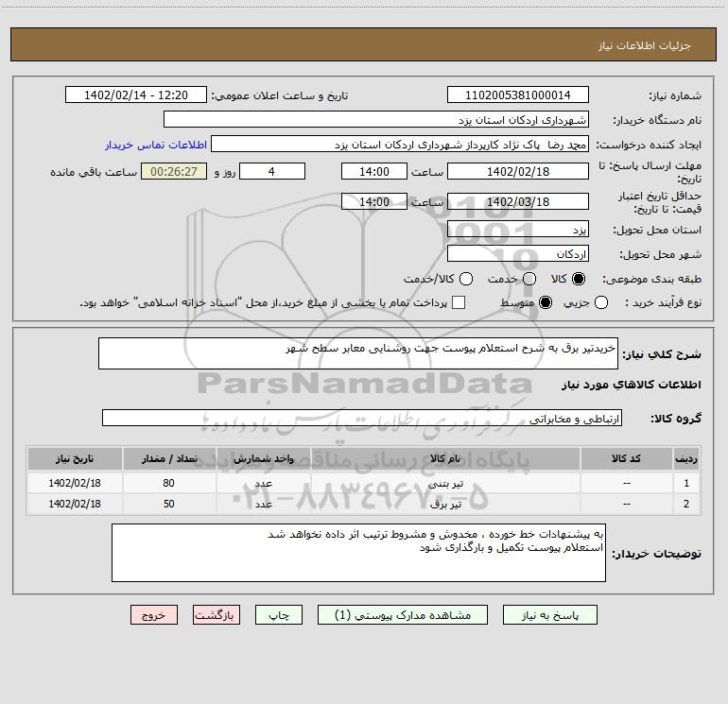The width and height of the screenshot is (728, 704).
Task: Tick the Islamic treasury bonds payment checkbox
Action: tap(459, 302)
